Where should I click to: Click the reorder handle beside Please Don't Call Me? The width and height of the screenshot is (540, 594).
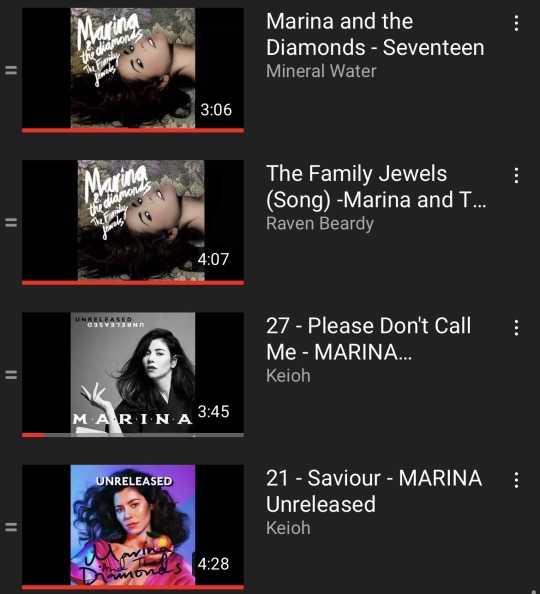[x=11, y=375]
